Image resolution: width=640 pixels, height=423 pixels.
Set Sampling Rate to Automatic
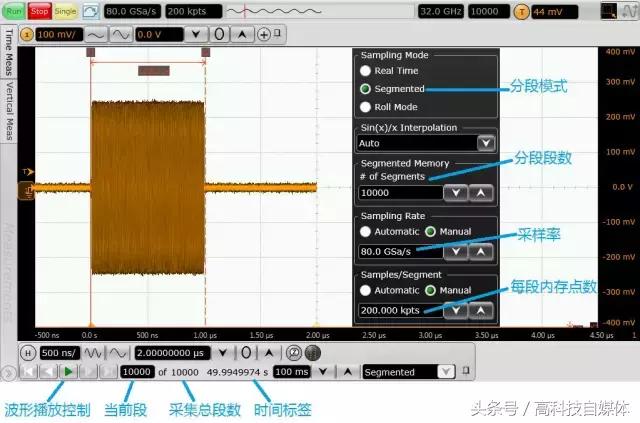pyautogui.click(x=367, y=231)
